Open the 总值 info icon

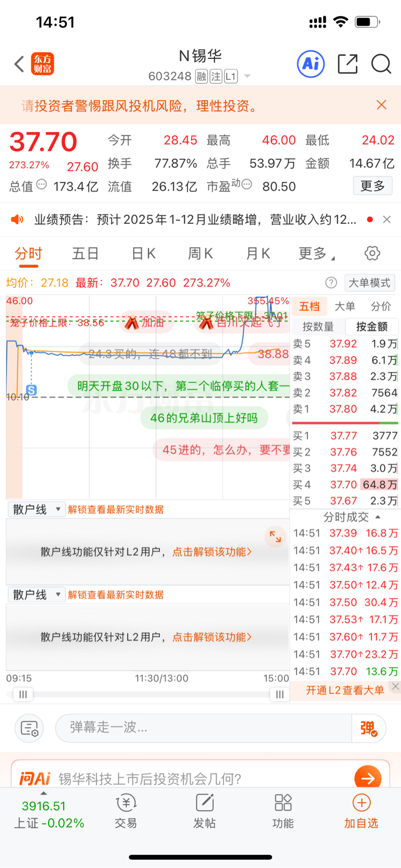[x=42, y=185]
